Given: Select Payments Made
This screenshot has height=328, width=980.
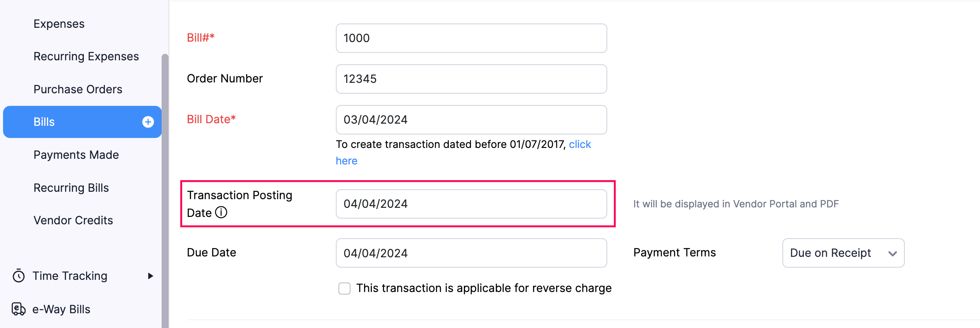Looking at the screenshot, I should click(x=76, y=154).
